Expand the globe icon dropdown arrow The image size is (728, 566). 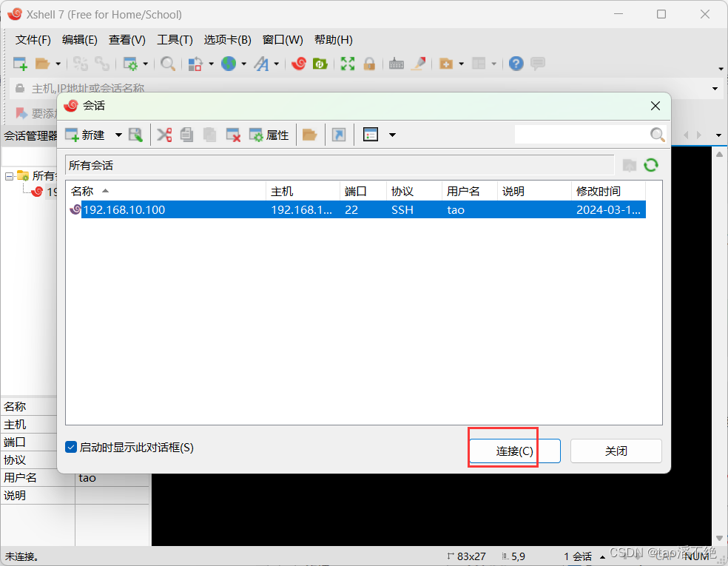point(243,64)
